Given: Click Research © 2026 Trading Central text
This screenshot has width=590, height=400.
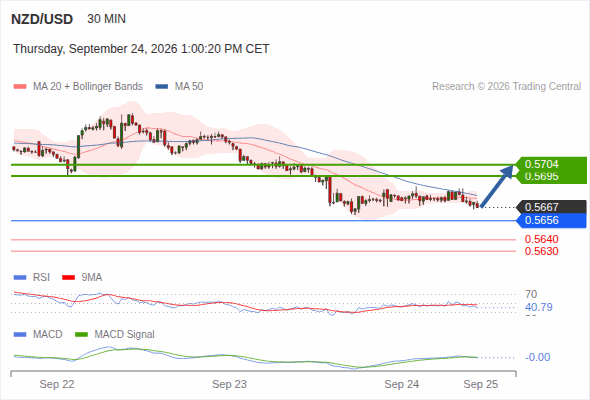Looking at the screenshot, I should [x=506, y=87].
